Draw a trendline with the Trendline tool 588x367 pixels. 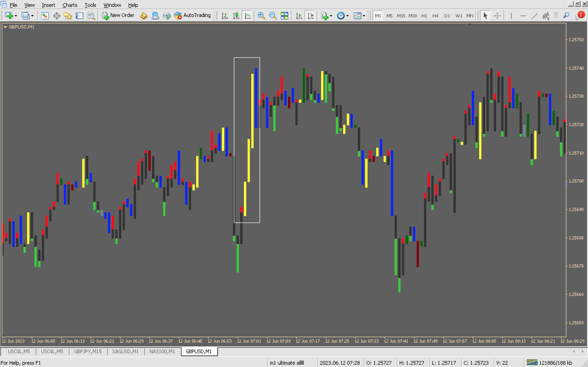(x=534, y=16)
